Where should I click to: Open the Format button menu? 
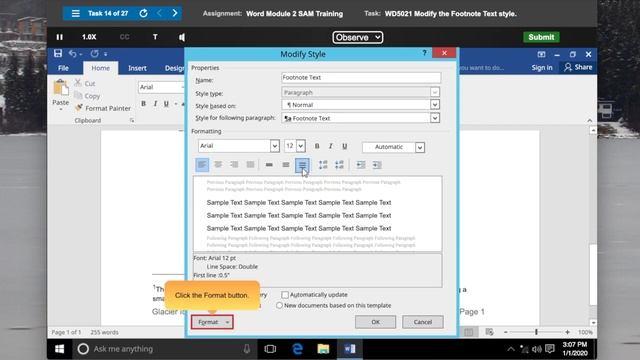pos(212,322)
